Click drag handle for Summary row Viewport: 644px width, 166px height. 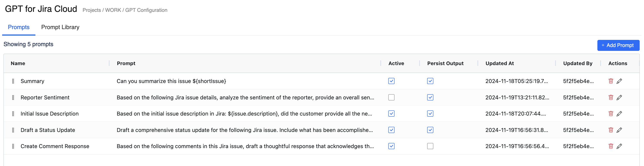pyautogui.click(x=13, y=81)
